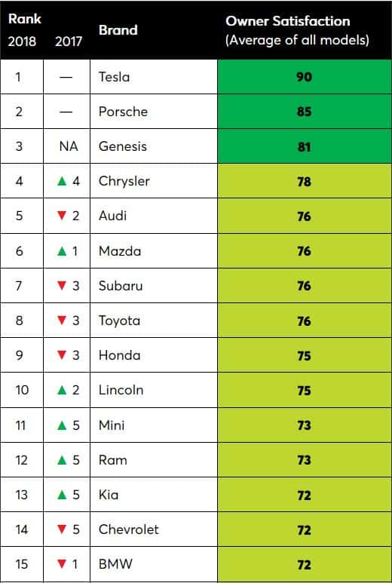This screenshot has width=392, height=583.
Task: Click the red down arrow in Subaru row
Action: (x=62, y=285)
